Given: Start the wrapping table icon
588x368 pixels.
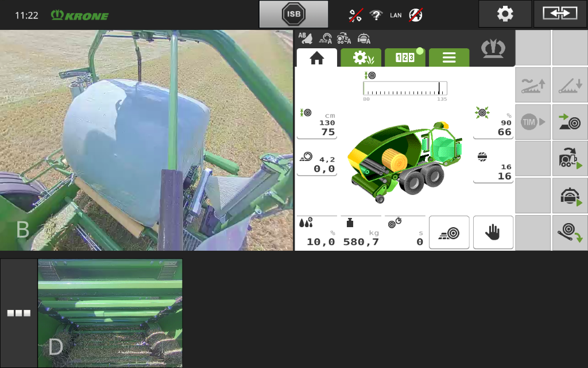Looking at the screenshot, I should 569,195.
